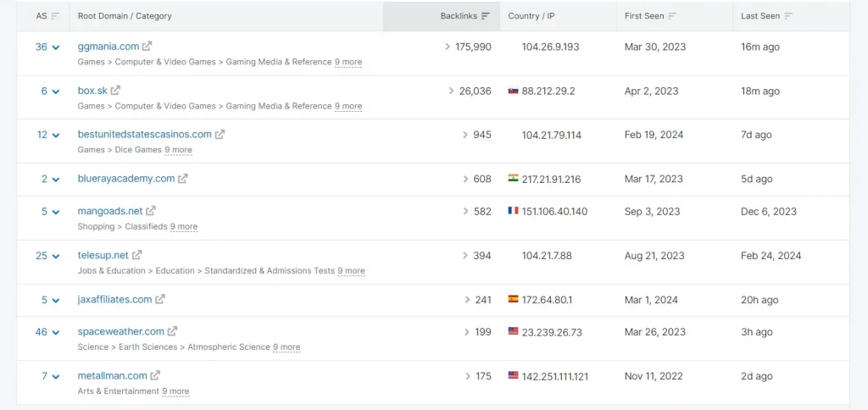The width and height of the screenshot is (868, 410).
Task: Show 9 more categories for telesup.net
Action: 352,271
